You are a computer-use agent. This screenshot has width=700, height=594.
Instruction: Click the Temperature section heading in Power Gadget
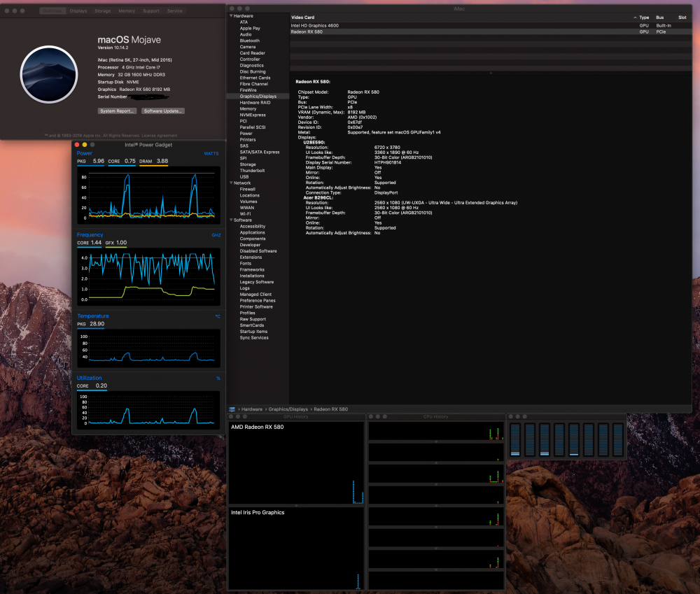(x=93, y=316)
